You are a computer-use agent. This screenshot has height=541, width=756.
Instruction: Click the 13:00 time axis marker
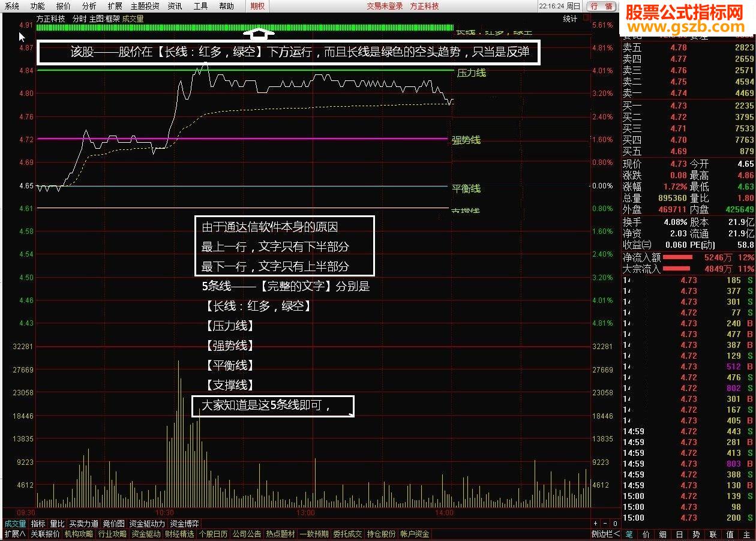(305, 513)
